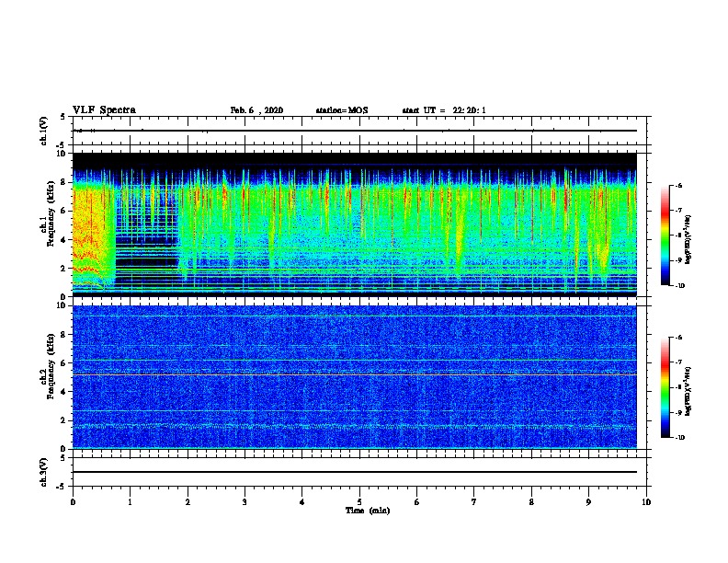Click time axis tick label "3"
728x563 pixels.
pos(245,502)
